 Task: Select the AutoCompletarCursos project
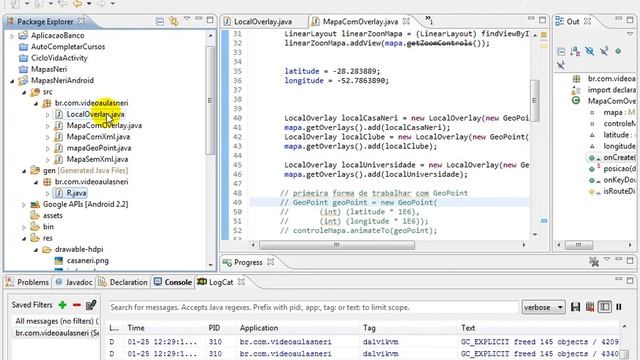[x=68, y=47]
